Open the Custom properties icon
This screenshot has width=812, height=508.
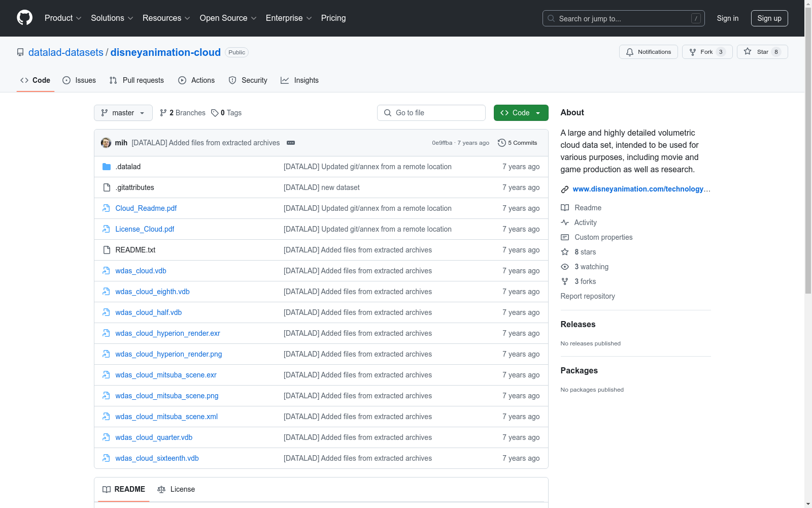coord(565,237)
